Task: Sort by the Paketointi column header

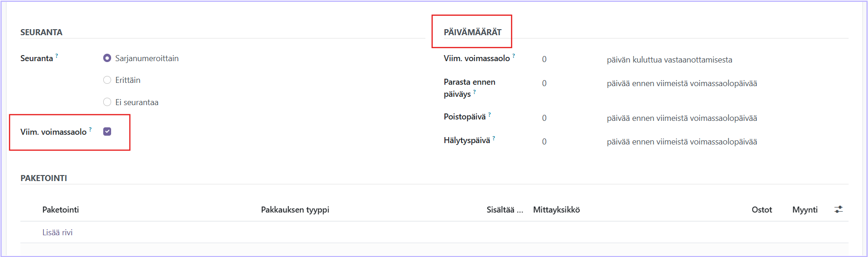Action: pos(61,210)
